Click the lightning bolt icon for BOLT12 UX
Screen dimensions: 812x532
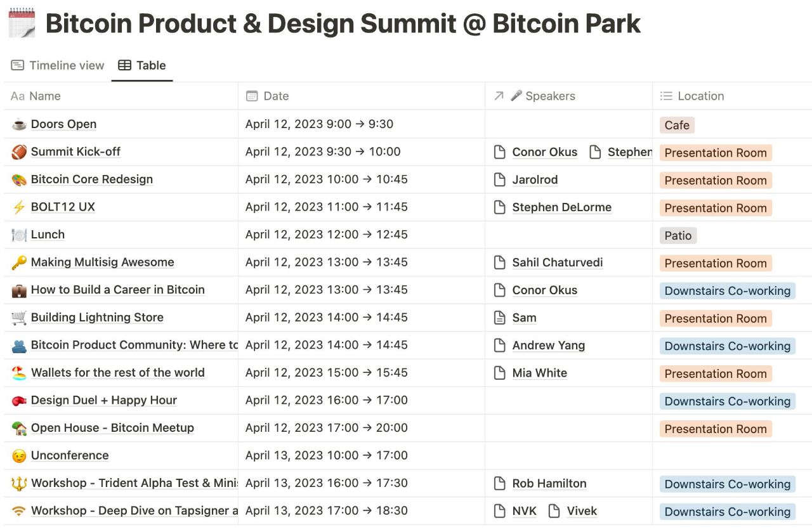pyautogui.click(x=19, y=207)
